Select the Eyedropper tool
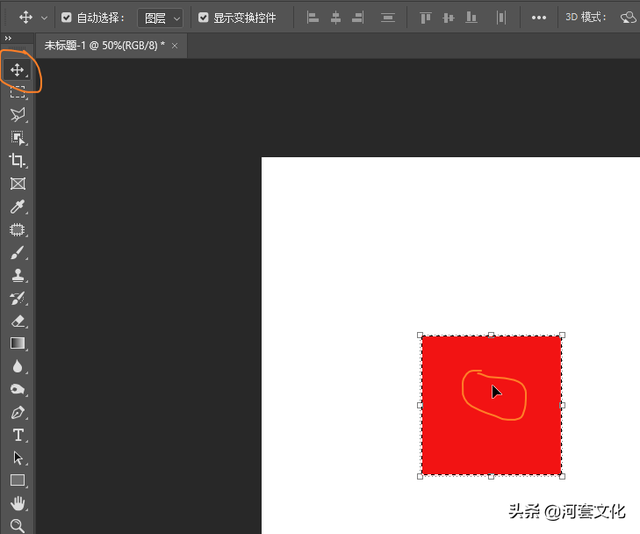This screenshot has height=534, width=640. point(18,207)
